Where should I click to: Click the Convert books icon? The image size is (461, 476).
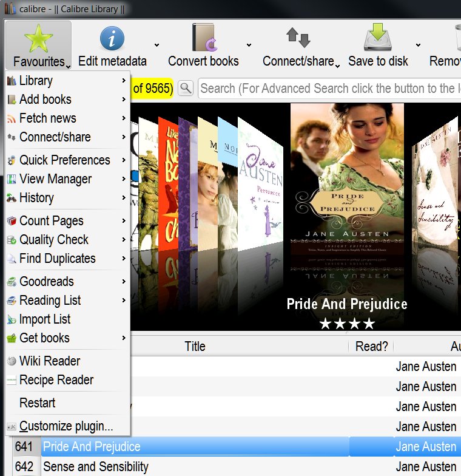coord(205,38)
